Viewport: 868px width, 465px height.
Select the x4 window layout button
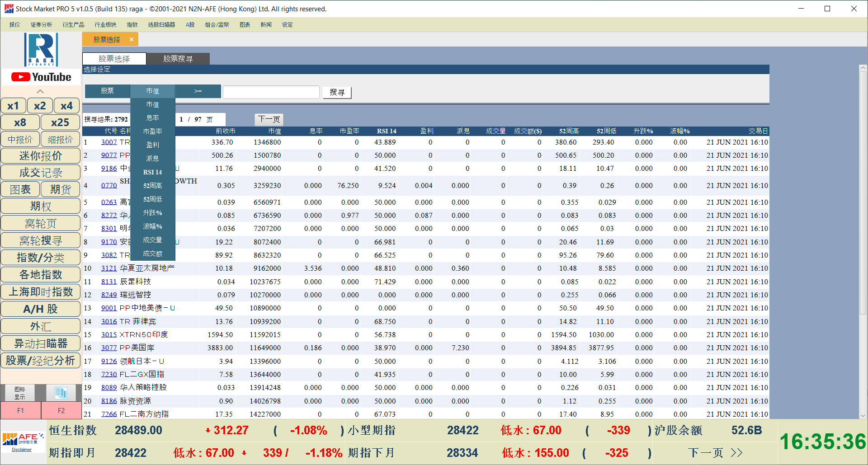[66, 106]
